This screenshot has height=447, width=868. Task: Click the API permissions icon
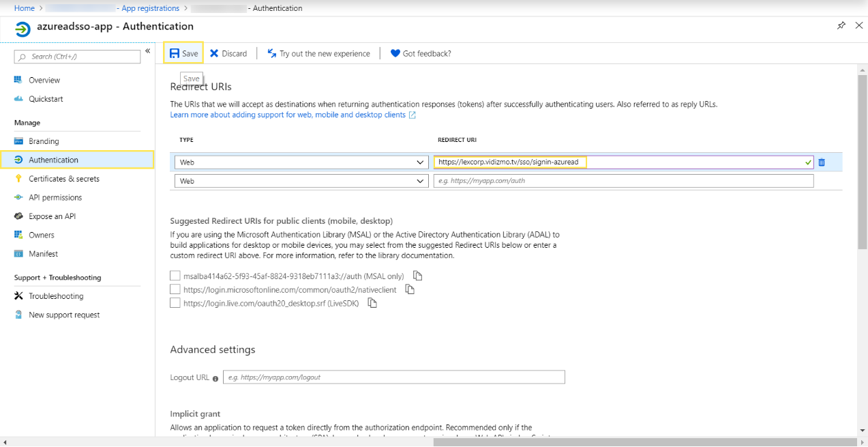tap(18, 197)
